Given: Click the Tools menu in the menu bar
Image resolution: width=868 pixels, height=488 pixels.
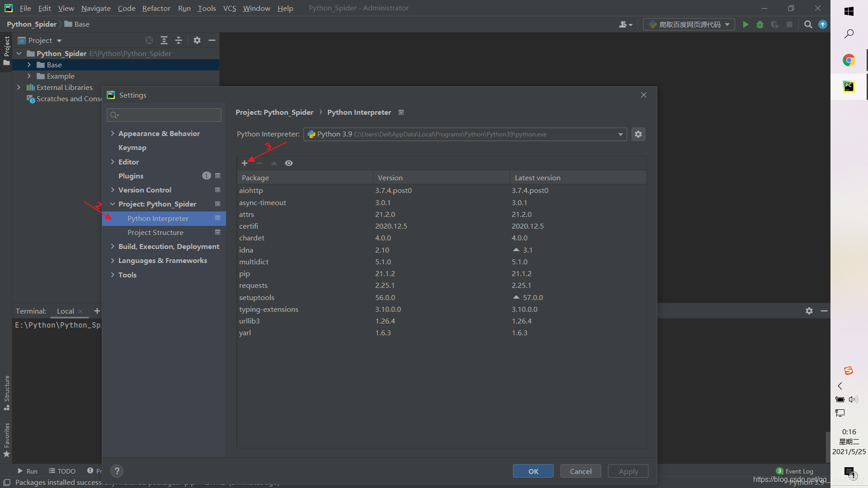Looking at the screenshot, I should click(208, 8).
